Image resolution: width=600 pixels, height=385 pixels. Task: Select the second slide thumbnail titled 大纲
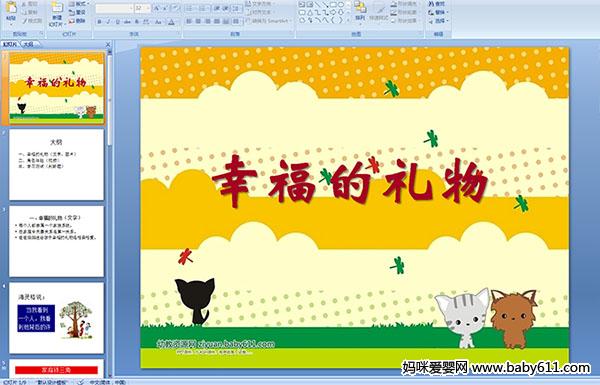pos(56,164)
